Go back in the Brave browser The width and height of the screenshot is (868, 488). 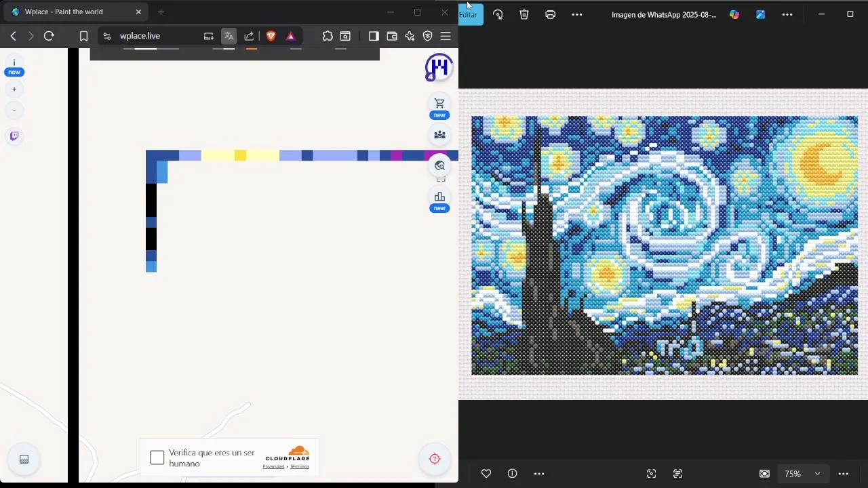pos(13,36)
